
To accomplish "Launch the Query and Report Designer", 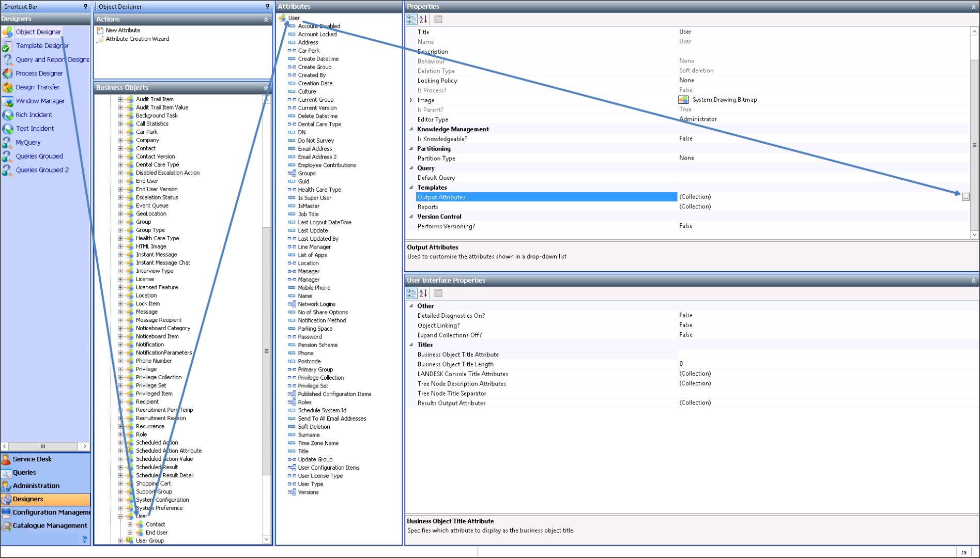I will (x=52, y=59).
